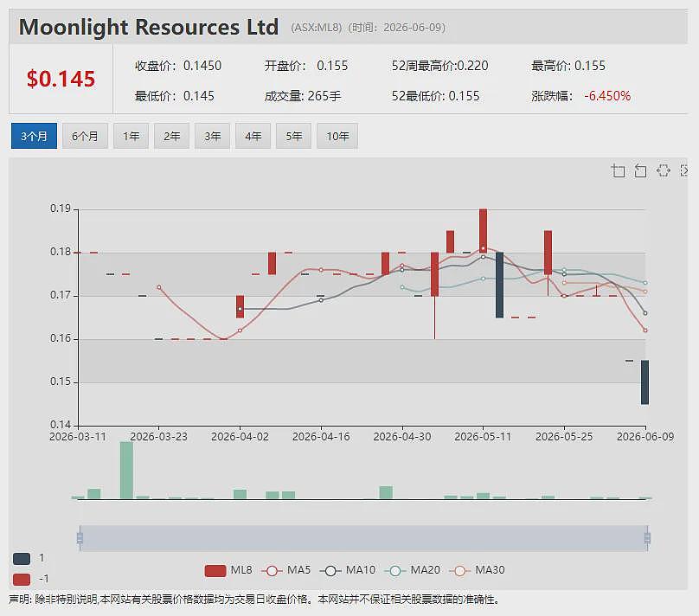Click the date text 2026-06-09 in header

point(413,28)
